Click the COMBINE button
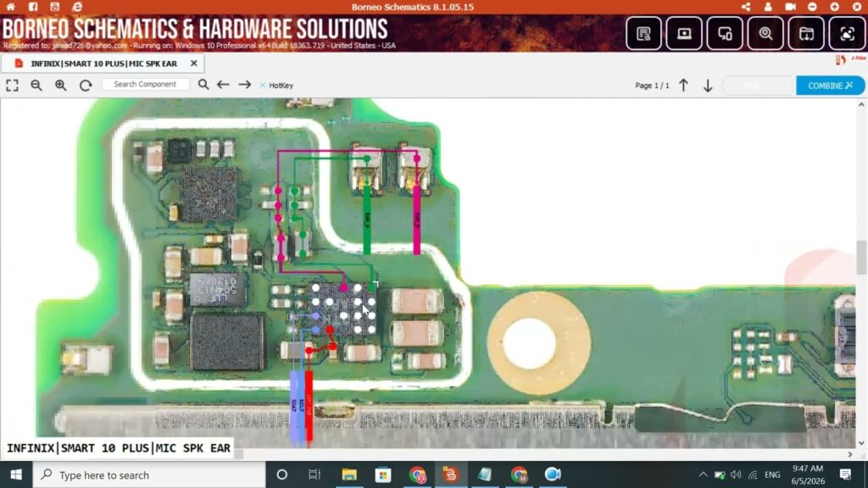Screen dimensions: 868x488 pyautogui.click(x=830, y=86)
